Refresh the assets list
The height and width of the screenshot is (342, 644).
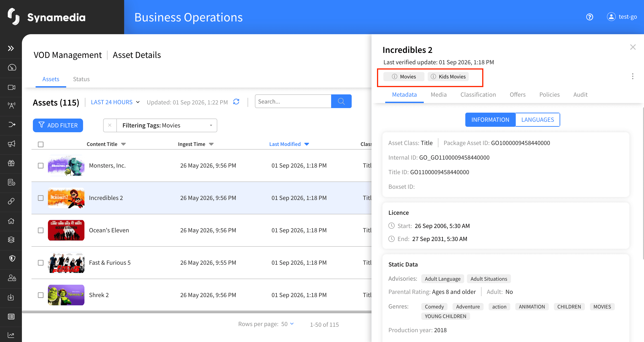236,102
